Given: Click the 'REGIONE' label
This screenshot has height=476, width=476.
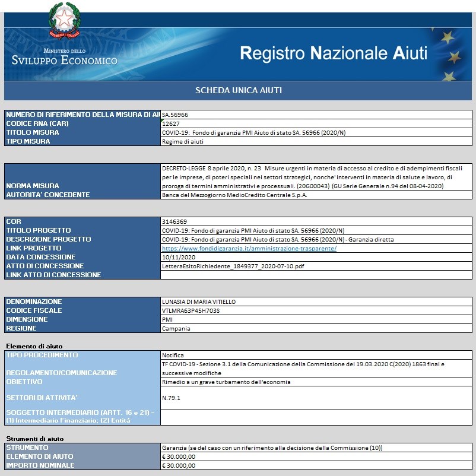Looking at the screenshot, I should click(21, 328).
